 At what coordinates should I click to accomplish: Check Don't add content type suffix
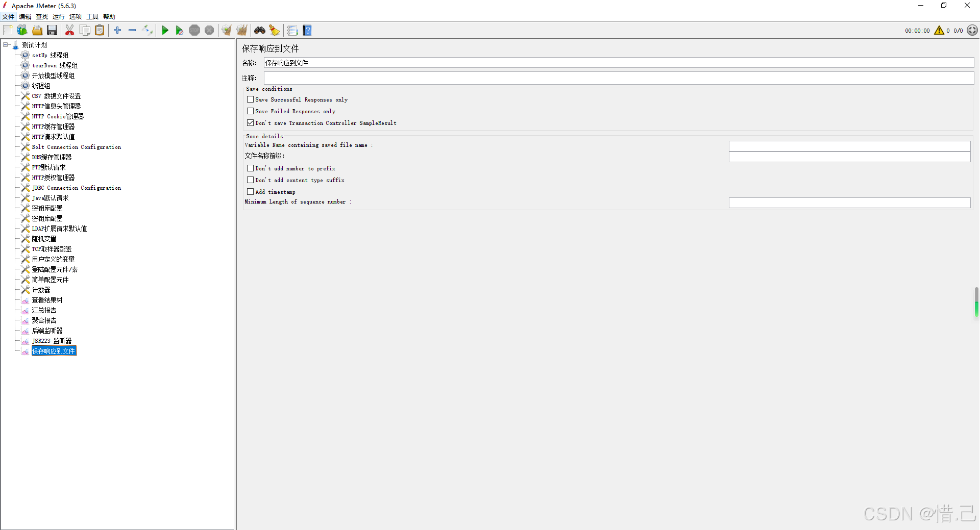[250, 180]
